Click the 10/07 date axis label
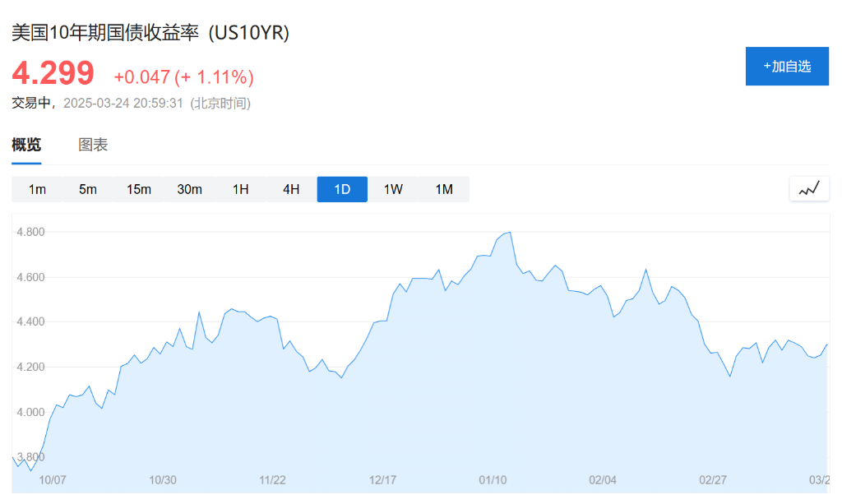 (x=53, y=480)
